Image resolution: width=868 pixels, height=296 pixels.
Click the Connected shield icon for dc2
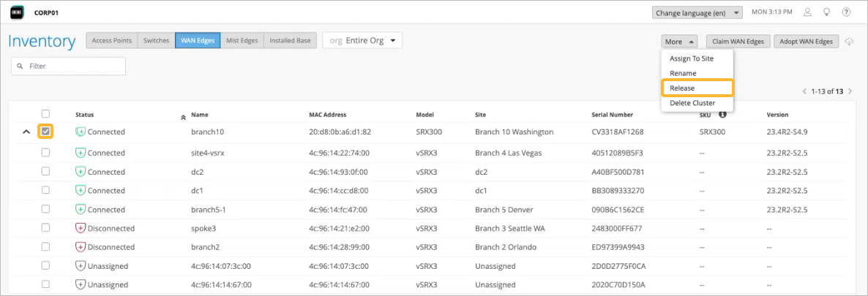click(x=81, y=172)
